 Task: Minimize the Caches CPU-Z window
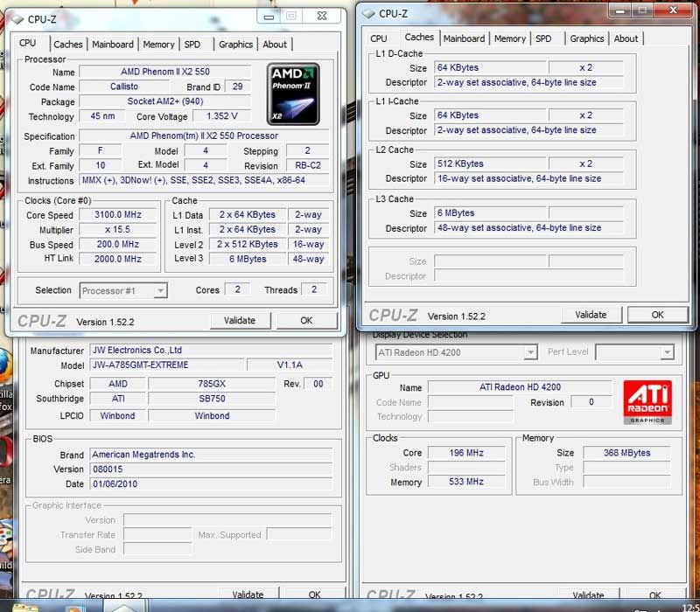click(619, 10)
